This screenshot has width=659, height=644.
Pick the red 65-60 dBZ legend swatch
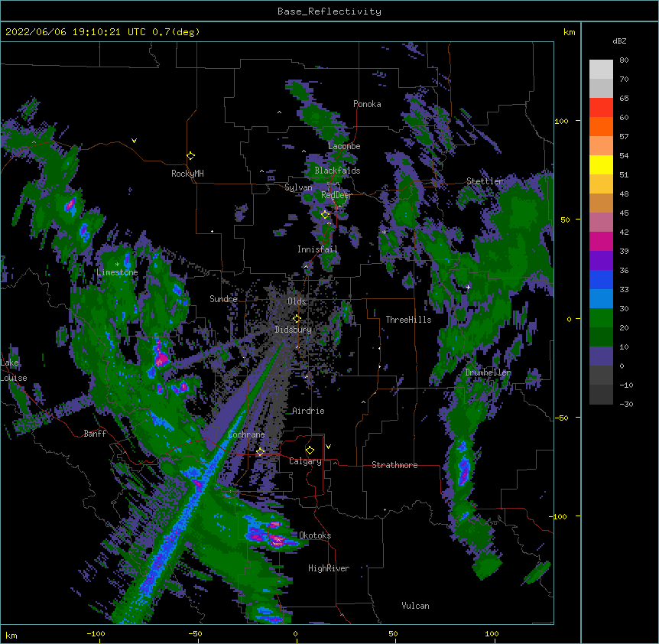point(601,108)
